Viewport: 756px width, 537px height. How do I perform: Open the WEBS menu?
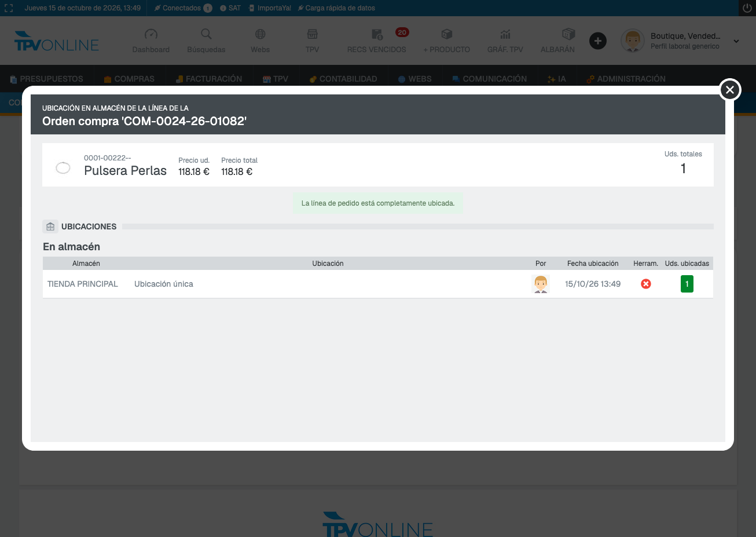(x=414, y=79)
